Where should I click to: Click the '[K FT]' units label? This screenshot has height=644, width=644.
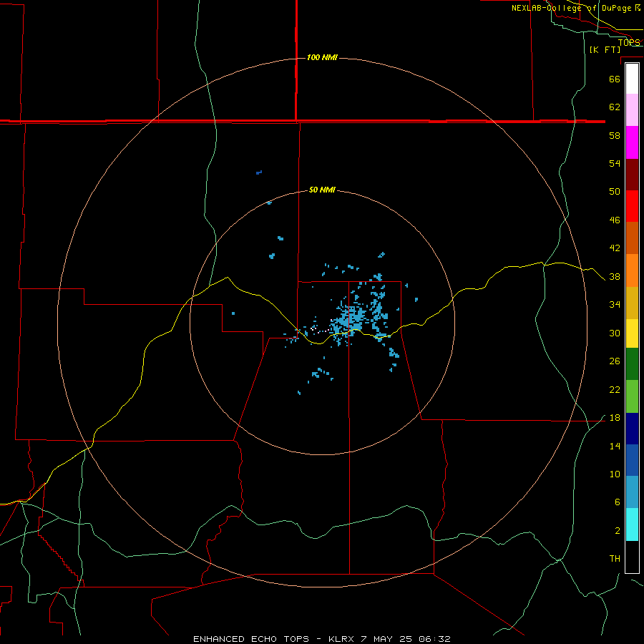coord(605,49)
